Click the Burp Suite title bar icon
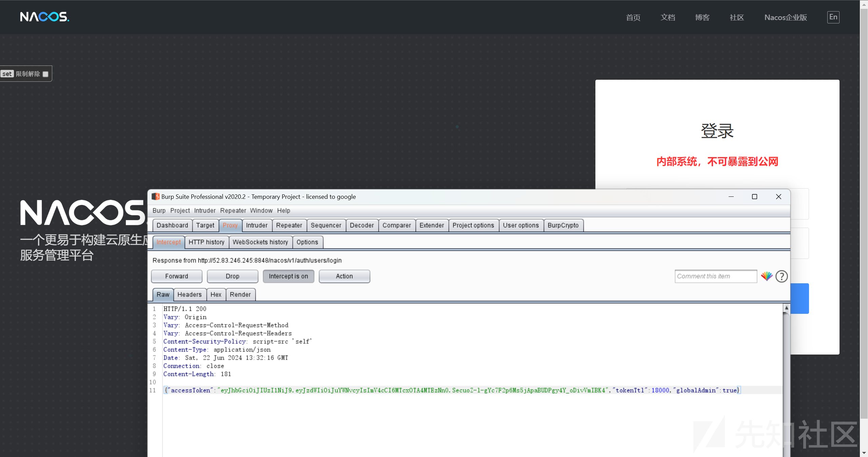This screenshot has width=868, height=457. 156,196
